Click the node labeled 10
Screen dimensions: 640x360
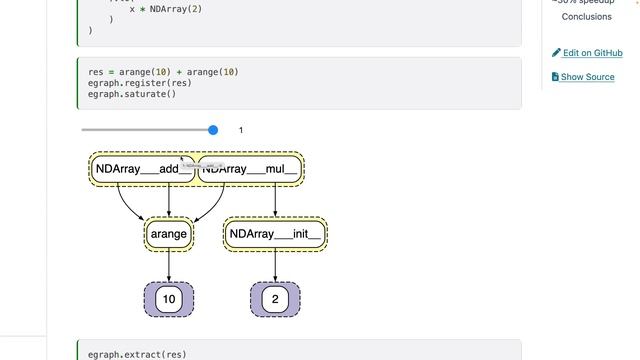(x=169, y=299)
